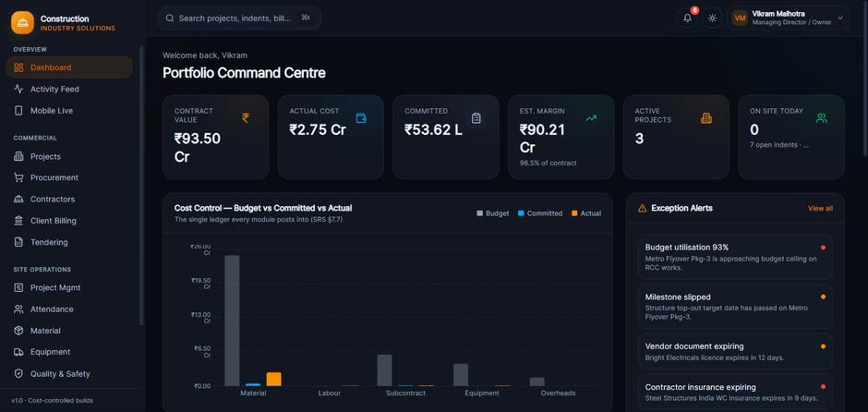Toggle the light/dark theme sun icon
This screenshot has height=412, width=868.
[712, 18]
